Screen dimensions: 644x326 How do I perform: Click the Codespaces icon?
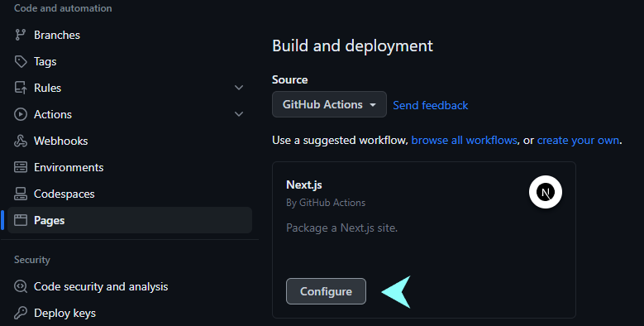click(x=21, y=194)
